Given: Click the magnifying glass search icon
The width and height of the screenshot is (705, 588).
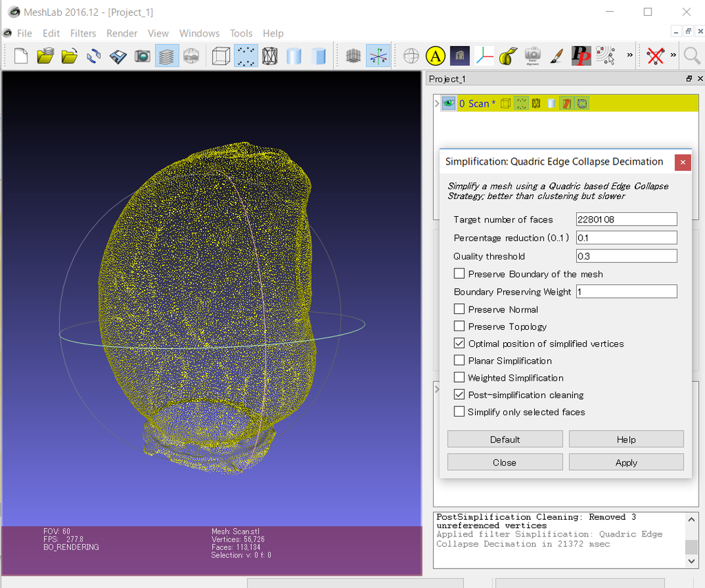Looking at the screenshot, I should point(691,56).
